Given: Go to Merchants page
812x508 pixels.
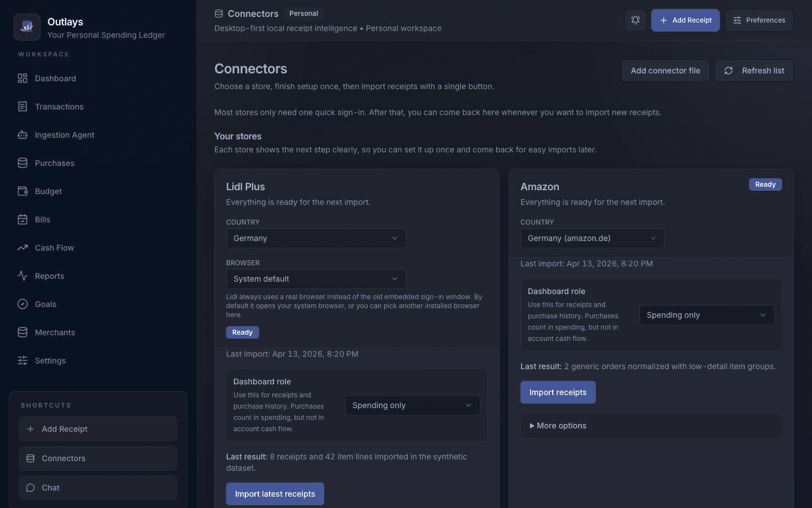Looking at the screenshot, I should (98, 332).
